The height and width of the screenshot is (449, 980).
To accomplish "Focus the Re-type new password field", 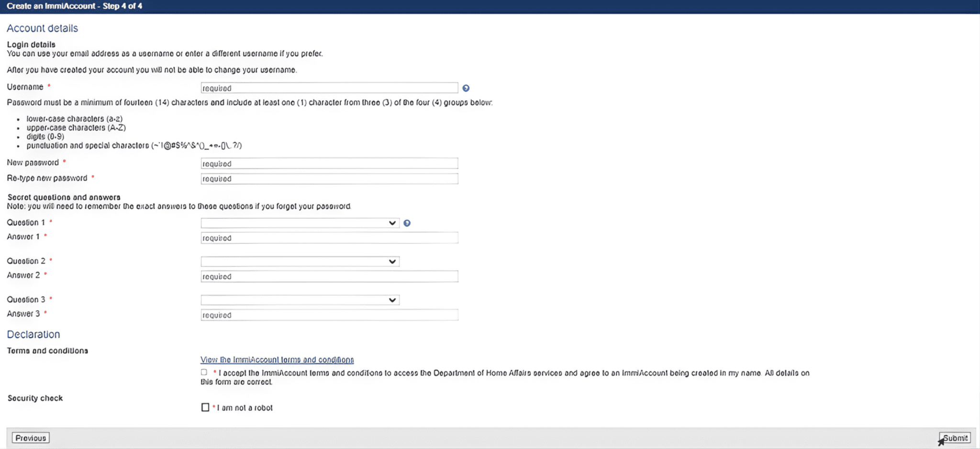I will point(329,179).
